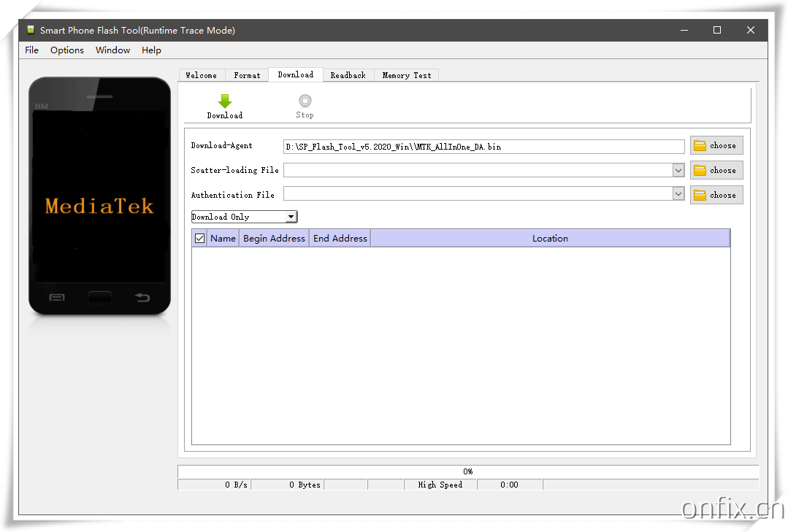
Task: Open the Options menu
Action: coord(66,50)
